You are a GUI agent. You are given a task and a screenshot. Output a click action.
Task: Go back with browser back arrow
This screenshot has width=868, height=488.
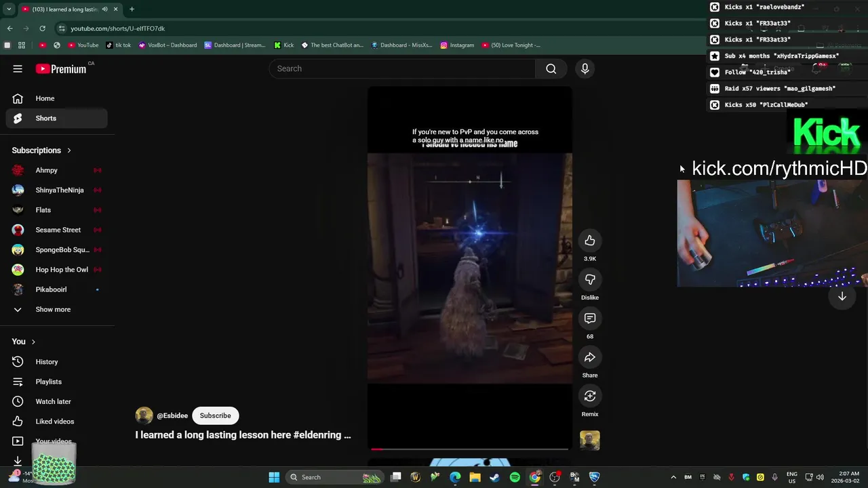(x=9, y=28)
